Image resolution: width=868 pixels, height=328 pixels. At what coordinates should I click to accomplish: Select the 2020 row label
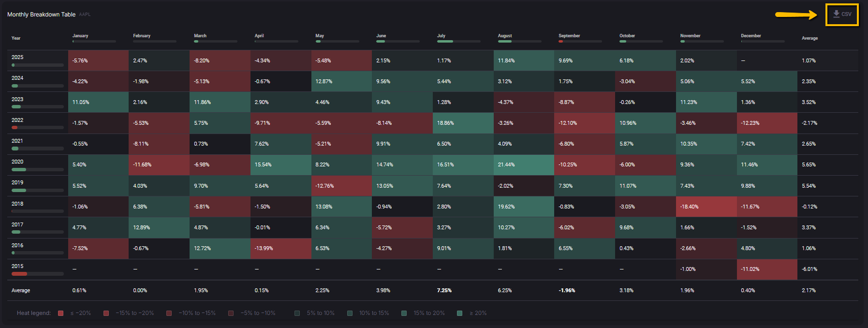[17, 162]
